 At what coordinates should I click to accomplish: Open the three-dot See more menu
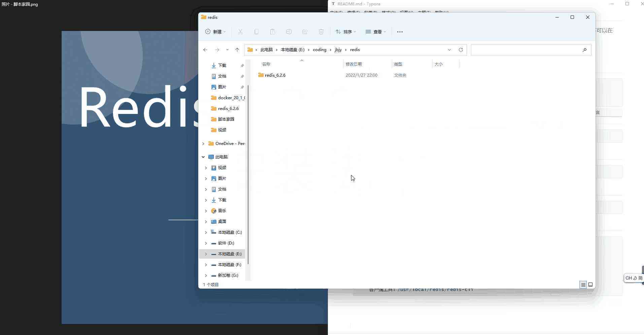pos(400,32)
